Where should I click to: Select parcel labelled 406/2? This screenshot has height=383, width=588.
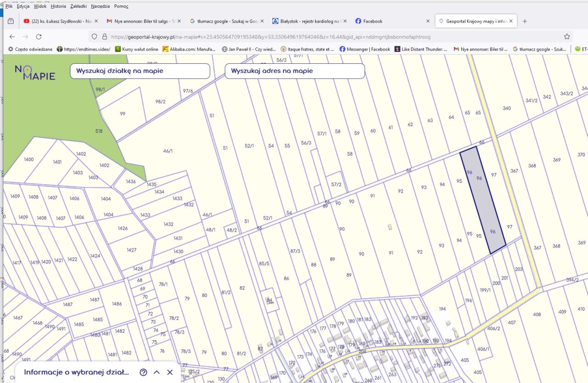click(493, 328)
